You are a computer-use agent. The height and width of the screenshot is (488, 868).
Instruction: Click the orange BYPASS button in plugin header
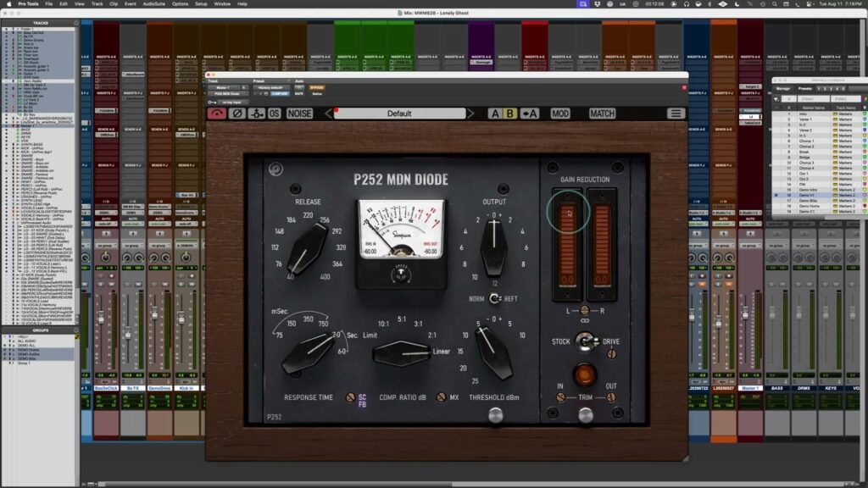click(317, 87)
